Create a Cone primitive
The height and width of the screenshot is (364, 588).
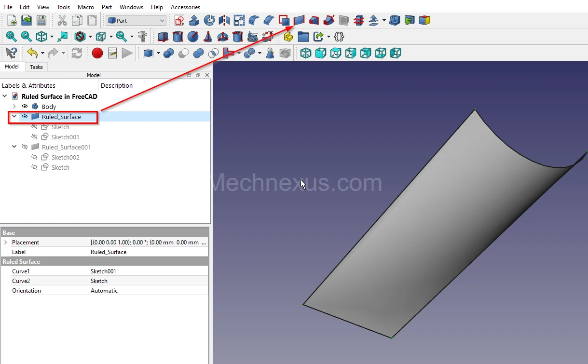(208, 37)
